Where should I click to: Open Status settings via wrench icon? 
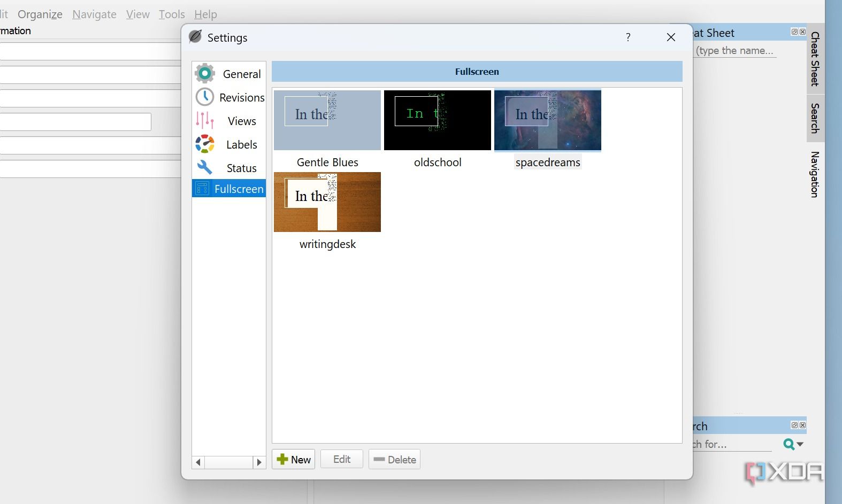point(205,168)
